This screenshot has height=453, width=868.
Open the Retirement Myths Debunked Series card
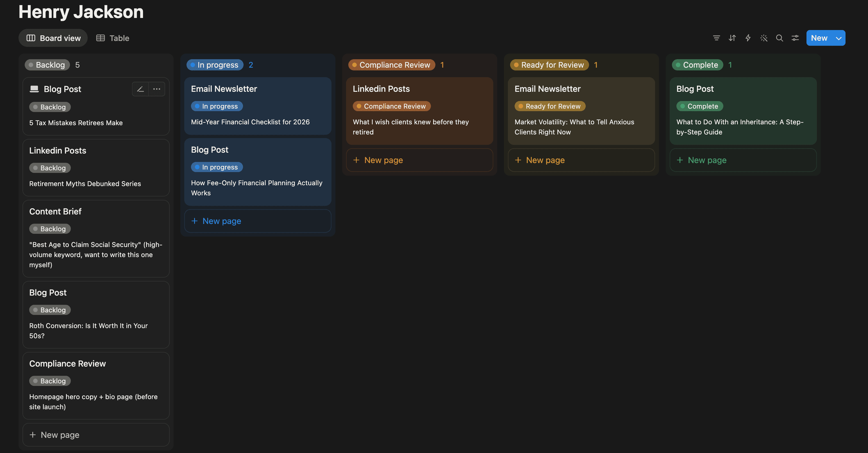pos(96,168)
